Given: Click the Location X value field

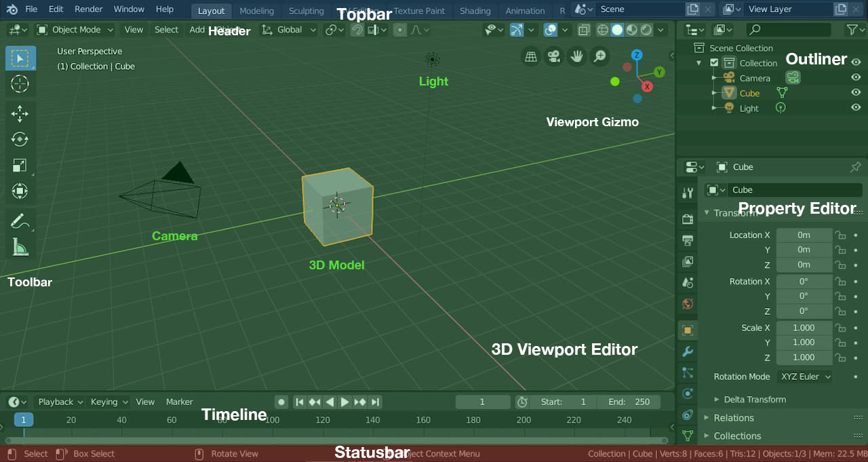Looking at the screenshot, I should tap(804, 235).
